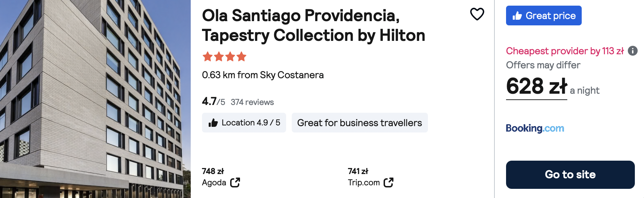Open the 374 reviews link

(252, 102)
